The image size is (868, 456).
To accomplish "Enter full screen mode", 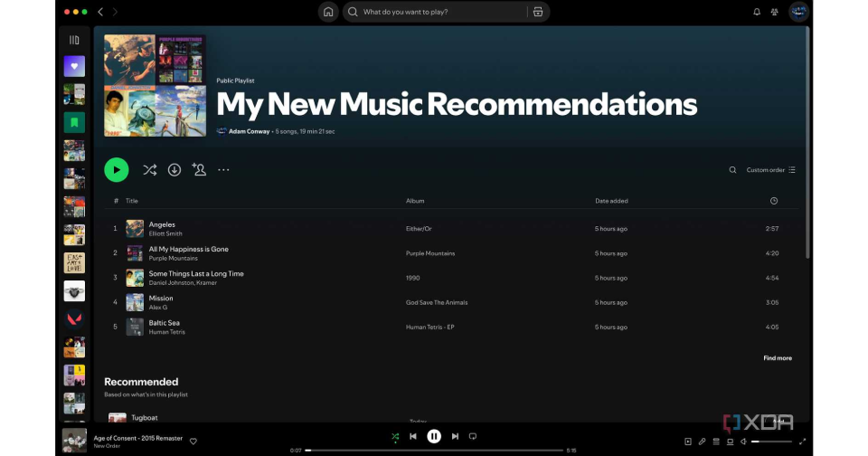I will [x=802, y=442].
